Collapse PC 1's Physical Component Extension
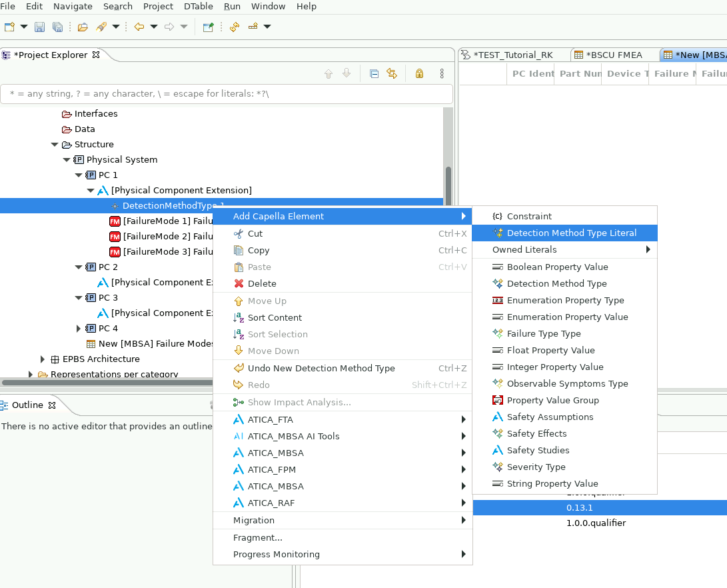 [91, 191]
